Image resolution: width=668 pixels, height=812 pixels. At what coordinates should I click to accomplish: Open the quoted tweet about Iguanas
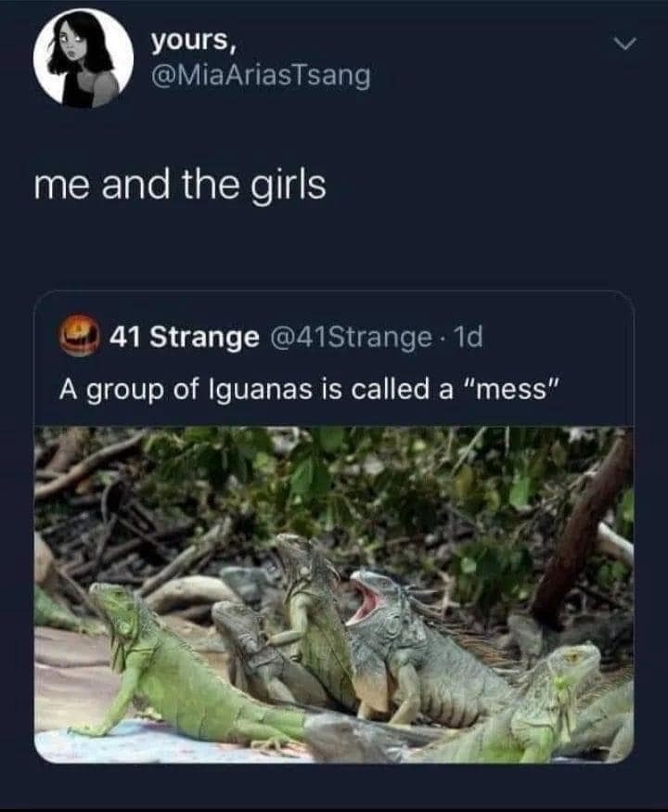coord(334,527)
